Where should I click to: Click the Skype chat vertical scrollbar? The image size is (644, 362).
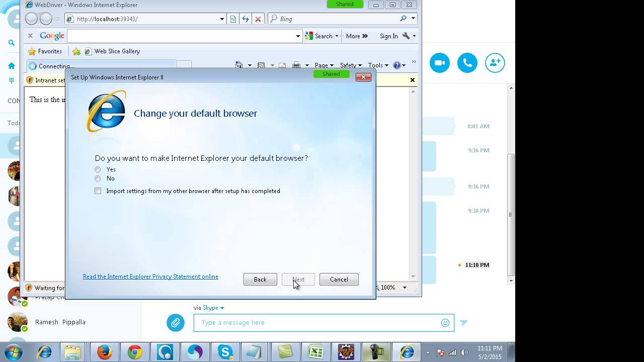511,215
